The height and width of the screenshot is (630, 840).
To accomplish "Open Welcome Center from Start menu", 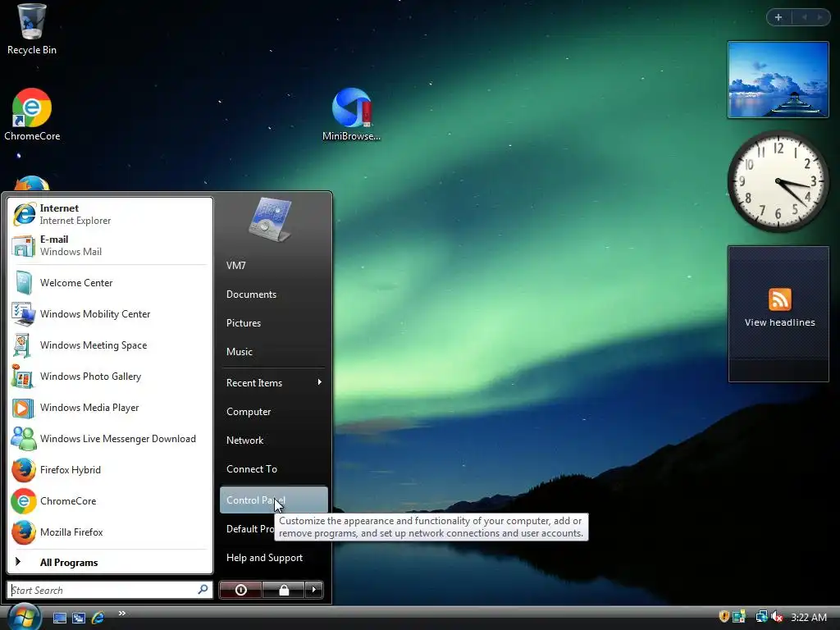I will click(109, 283).
